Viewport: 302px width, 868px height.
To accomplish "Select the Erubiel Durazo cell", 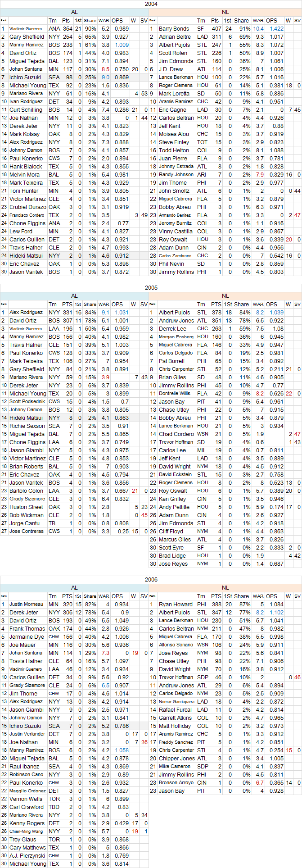I will [x=28, y=207].
